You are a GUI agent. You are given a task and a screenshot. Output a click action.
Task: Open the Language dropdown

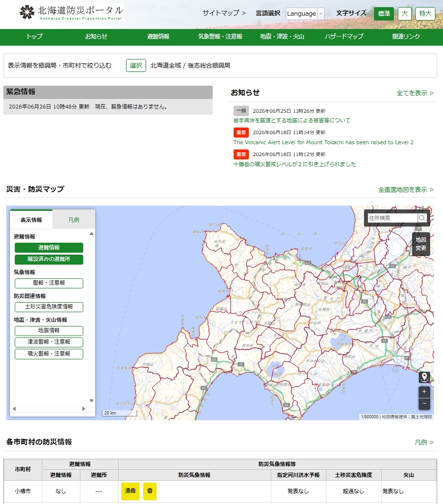pos(305,13)
